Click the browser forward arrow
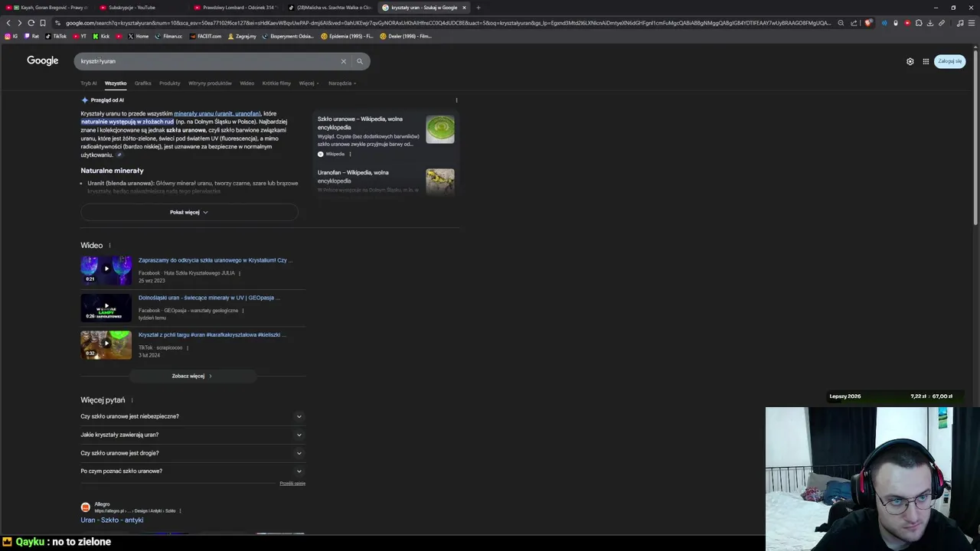The width and height of the screenshot is (980, 551). pyautogui.click(x=19, y=23)
